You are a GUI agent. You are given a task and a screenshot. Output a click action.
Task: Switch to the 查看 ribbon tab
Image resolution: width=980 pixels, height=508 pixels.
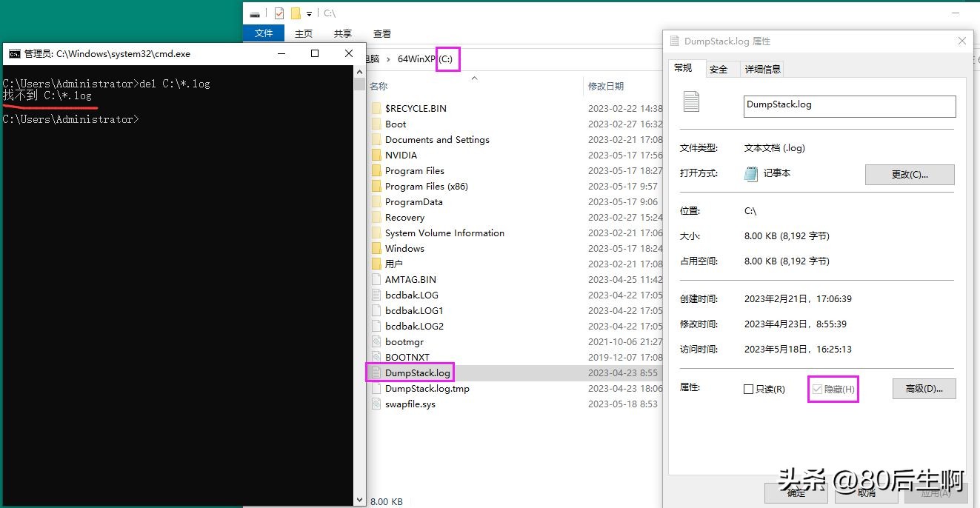382,33
